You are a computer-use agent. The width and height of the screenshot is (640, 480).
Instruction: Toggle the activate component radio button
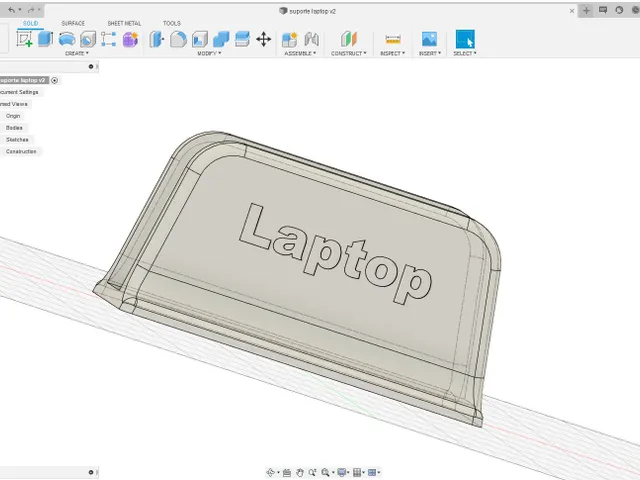click(54, 80)
